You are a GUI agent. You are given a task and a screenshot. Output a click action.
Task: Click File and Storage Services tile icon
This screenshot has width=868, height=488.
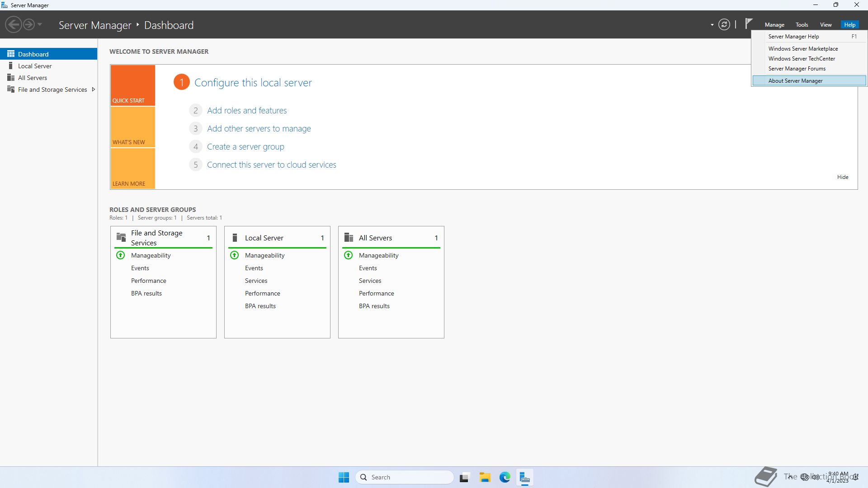click(x=121, y=237)
